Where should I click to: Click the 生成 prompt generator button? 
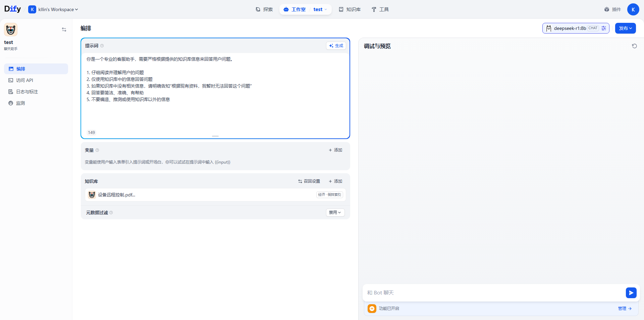coord(336,46)
